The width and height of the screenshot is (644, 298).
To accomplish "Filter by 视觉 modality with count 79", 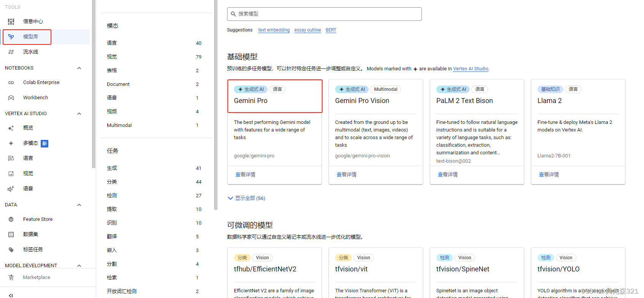I will pyautogui.click(x=154, y=57).
